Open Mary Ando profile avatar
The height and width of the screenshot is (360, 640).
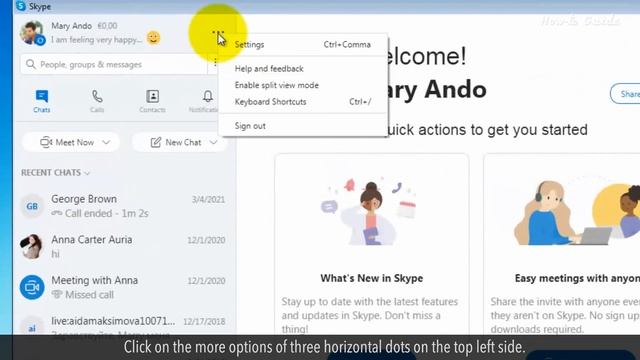[x=31, y=33]
